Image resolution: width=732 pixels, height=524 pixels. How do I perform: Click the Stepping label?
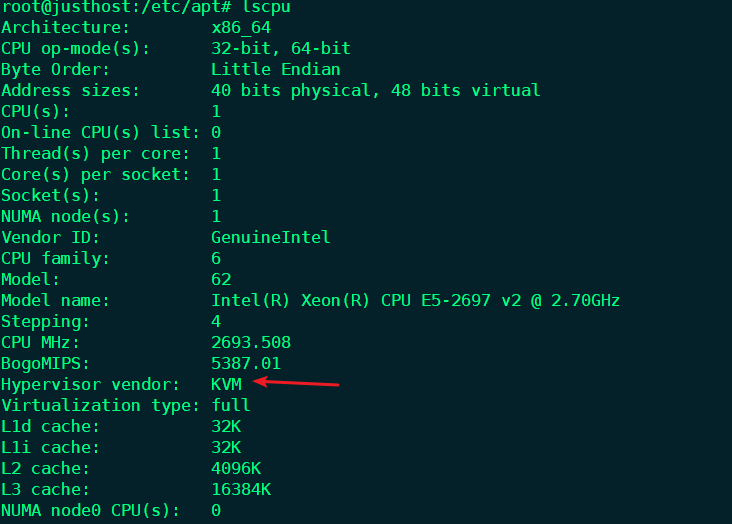pyautogui.click(x=45, y=321)
